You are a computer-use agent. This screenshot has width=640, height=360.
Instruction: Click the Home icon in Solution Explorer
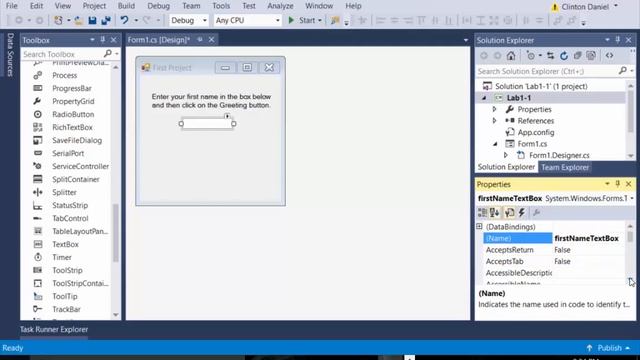coord(511,56)
